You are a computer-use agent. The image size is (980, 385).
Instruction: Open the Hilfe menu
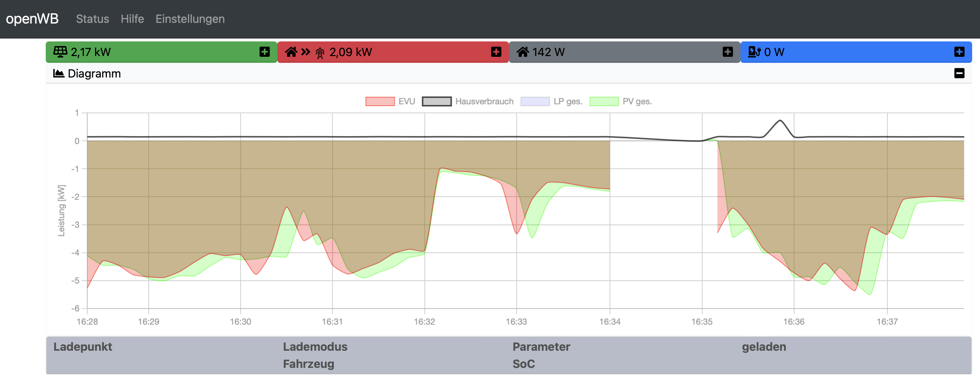point(132,19)
